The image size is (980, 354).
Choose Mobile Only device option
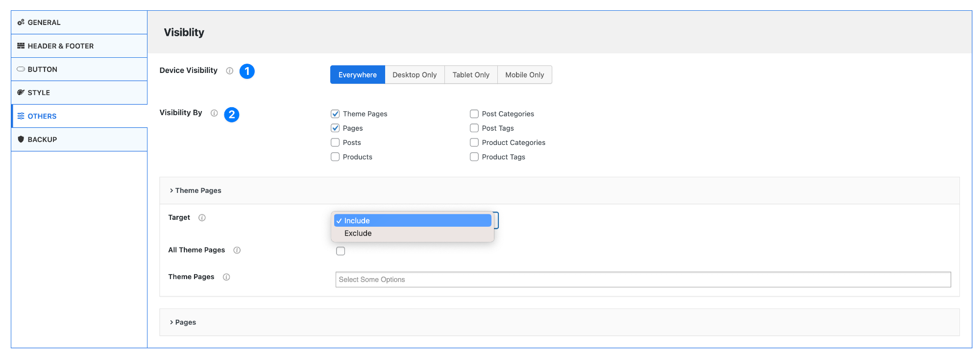pyautogui.click(x=524, y=75)
